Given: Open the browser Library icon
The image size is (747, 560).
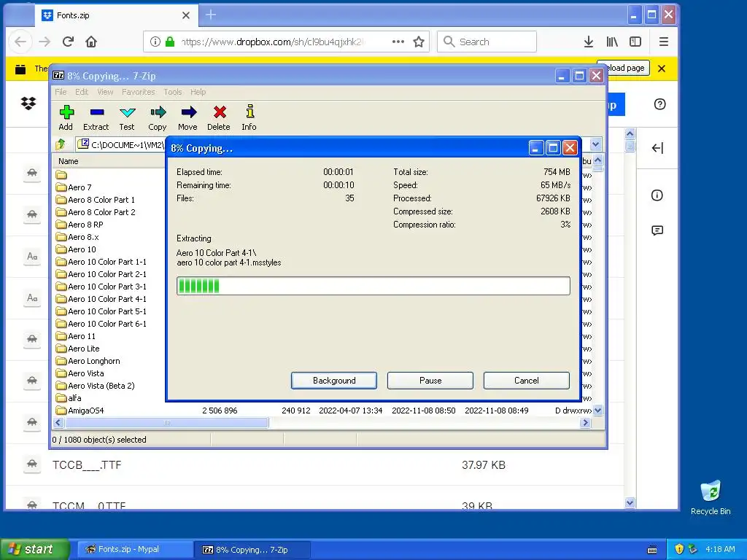Looking at the screenshot, I should [612, 42].
